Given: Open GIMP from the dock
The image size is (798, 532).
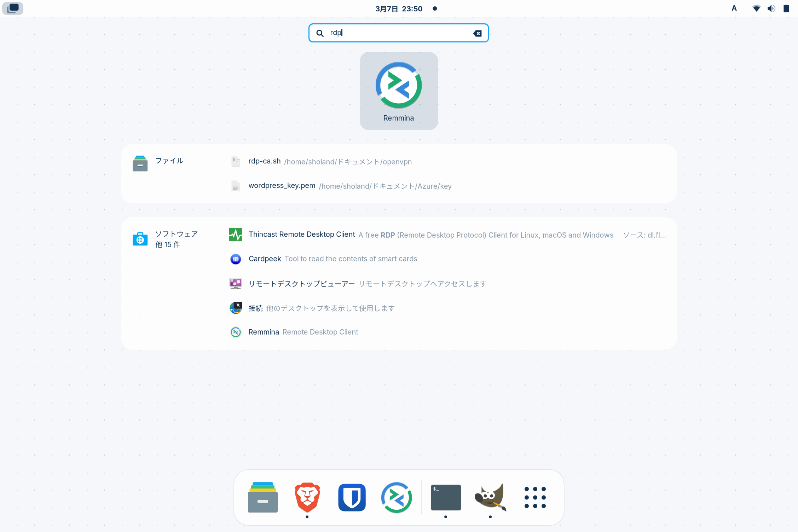Looking at the screenshot, I should coord(490,497).
